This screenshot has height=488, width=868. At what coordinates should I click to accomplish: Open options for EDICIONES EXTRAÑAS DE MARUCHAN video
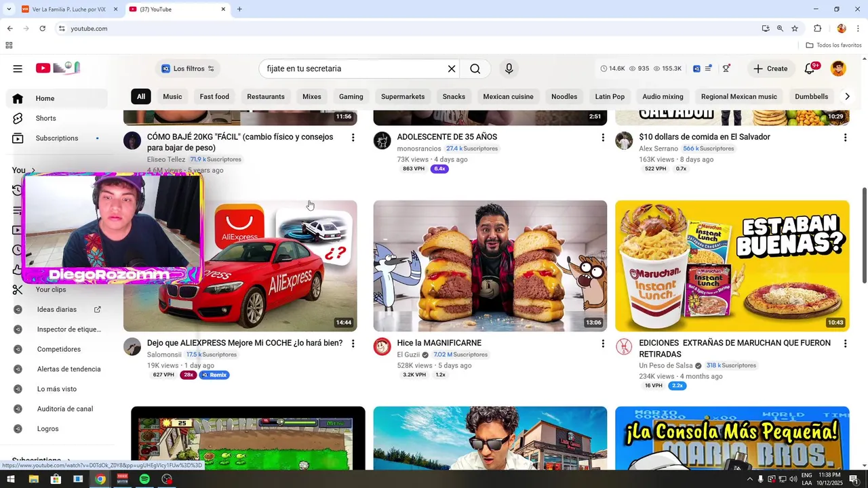point(845,344)
